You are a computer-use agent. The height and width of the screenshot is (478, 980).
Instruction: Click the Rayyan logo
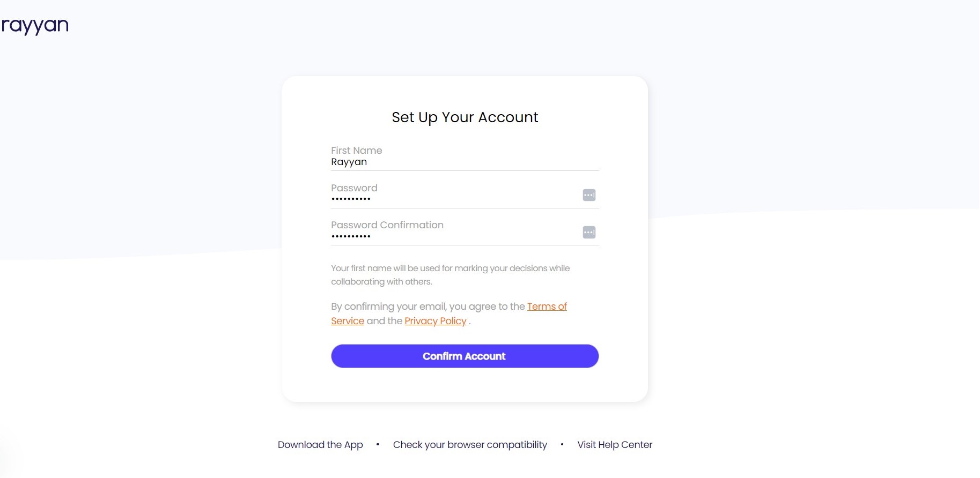(x=35, y=25)
